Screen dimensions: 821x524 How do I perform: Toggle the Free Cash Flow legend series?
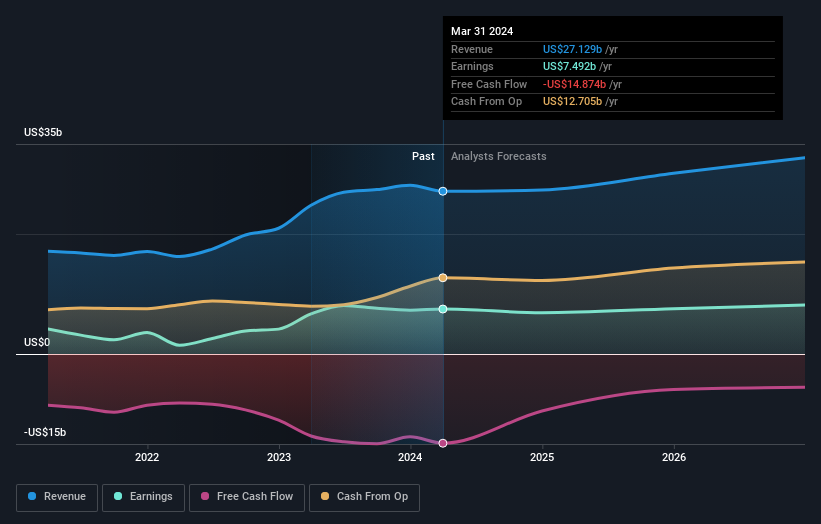pos(247,497)
